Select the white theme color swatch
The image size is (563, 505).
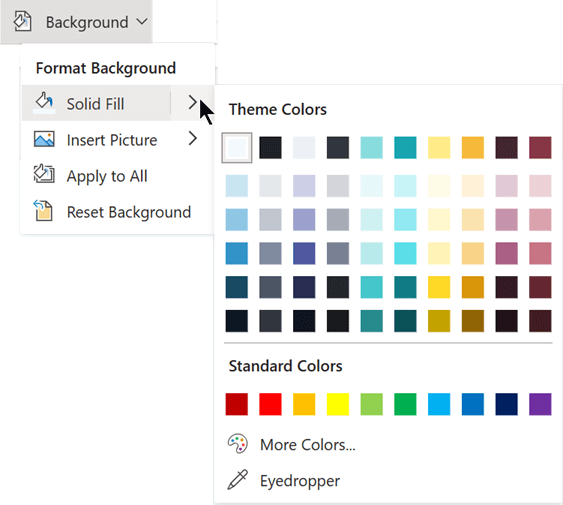pyautogui.click(x=237, y=148)
